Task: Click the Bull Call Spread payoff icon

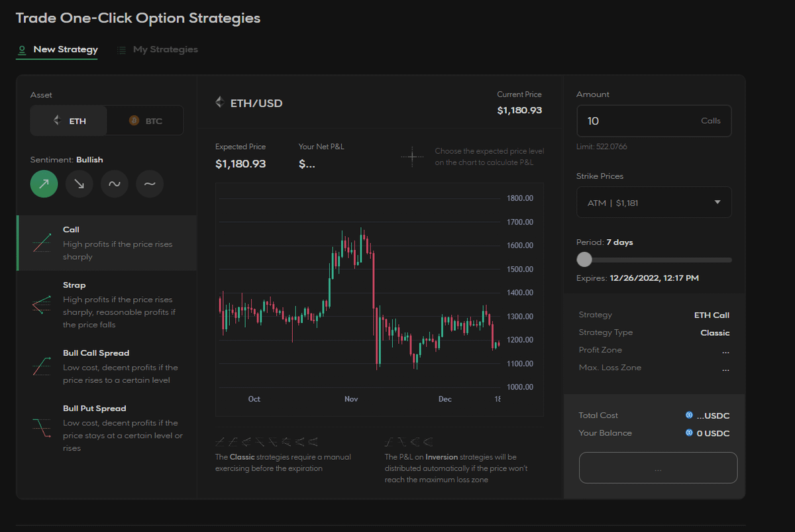Action: (x=41, y=366)
